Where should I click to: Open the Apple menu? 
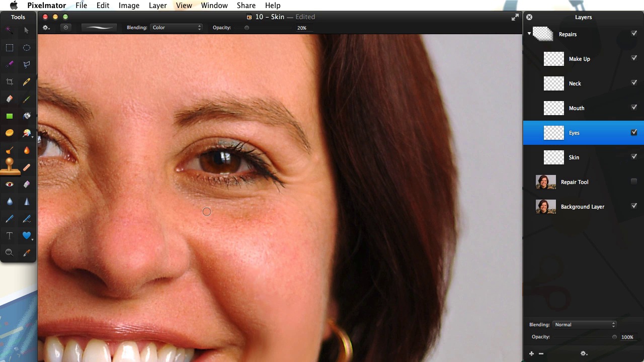[x=14, y=6]
